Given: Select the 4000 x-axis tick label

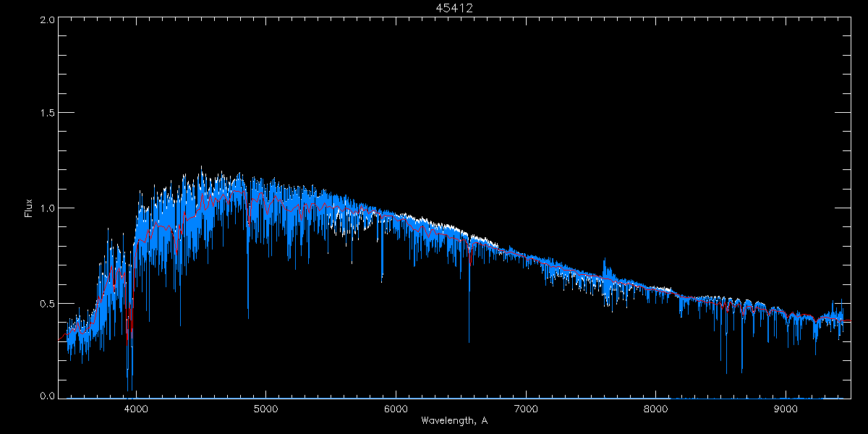Looking at the screenshot, I should pyautogui.click(x=136, y=407).
